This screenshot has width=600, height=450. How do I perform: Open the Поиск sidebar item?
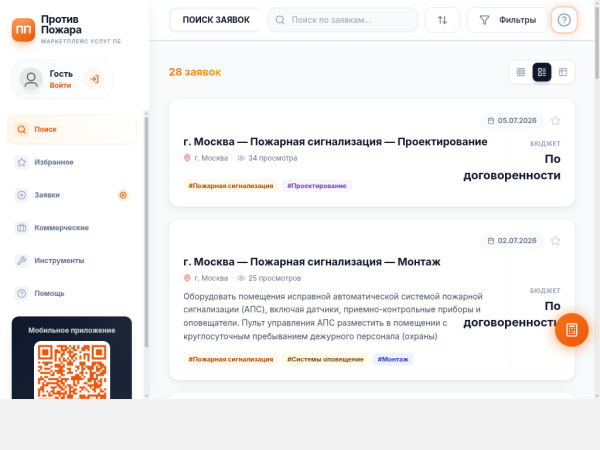click(72, 129)
